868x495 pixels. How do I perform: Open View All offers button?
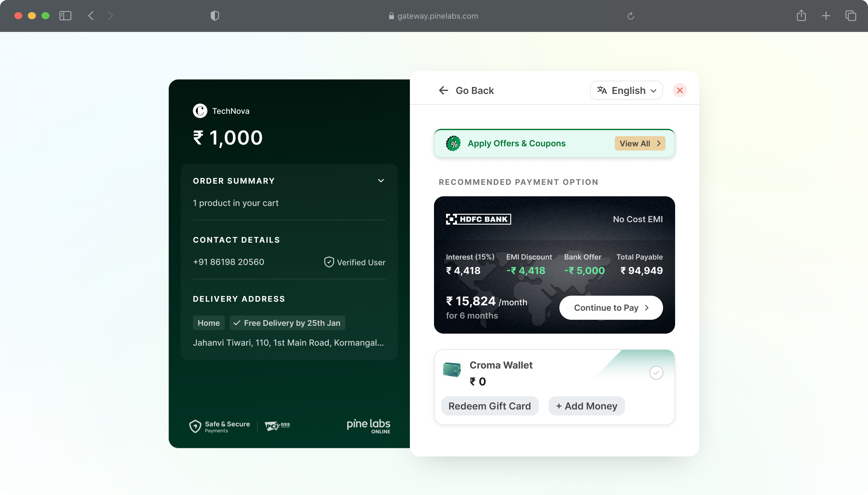[x=640, y=143]
